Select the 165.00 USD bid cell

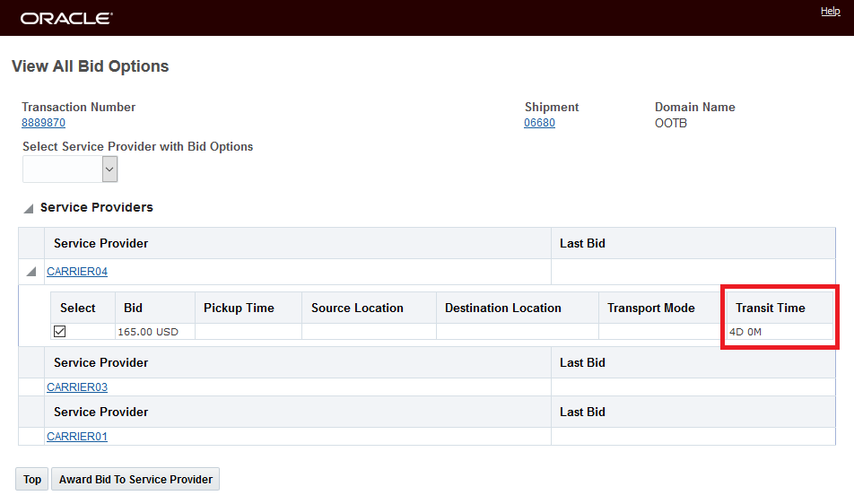pos(148,332)
